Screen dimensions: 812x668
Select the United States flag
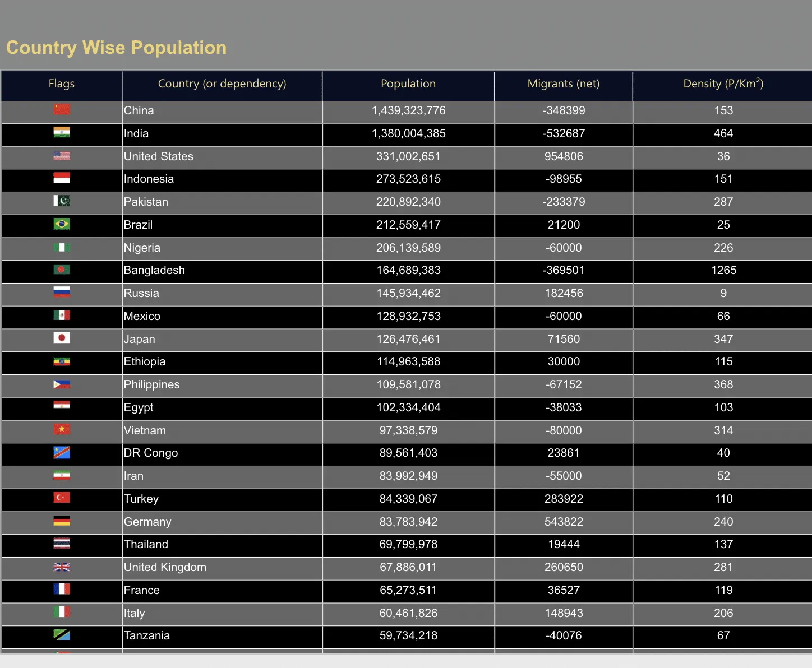(62, 155)
